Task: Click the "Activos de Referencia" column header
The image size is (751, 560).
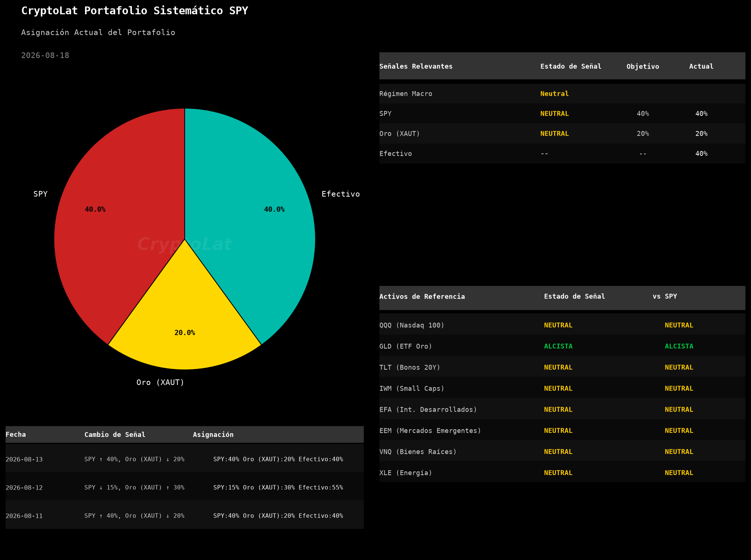Action: [422, 296]
